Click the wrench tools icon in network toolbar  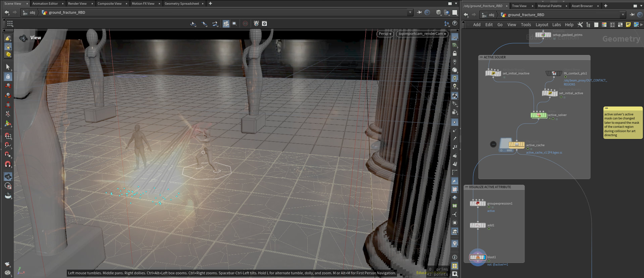[x=580, y=25]
